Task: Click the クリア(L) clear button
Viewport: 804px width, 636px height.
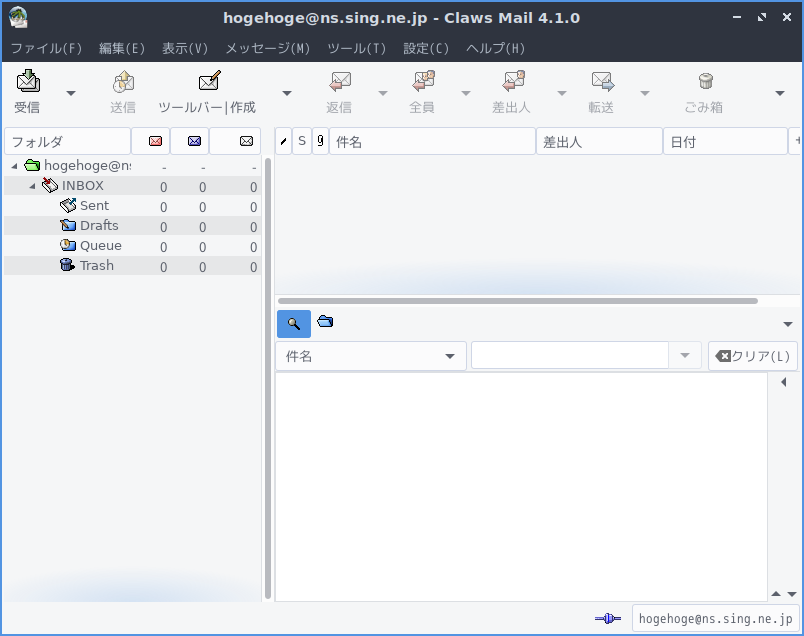Action: [x=753, y=356]
